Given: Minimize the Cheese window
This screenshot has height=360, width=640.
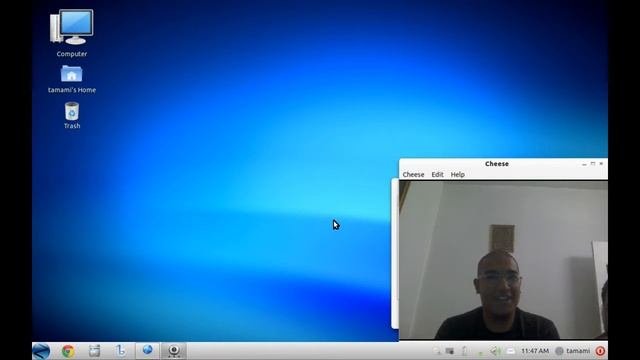Looking at the screenshot, I should [x=584, y=164].
